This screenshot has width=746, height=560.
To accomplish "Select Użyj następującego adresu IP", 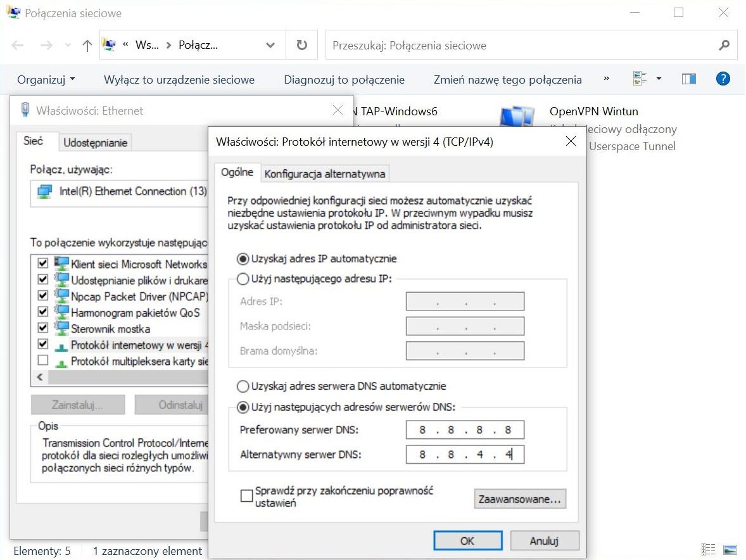I will pyautogui.click(x=243, y=279).
